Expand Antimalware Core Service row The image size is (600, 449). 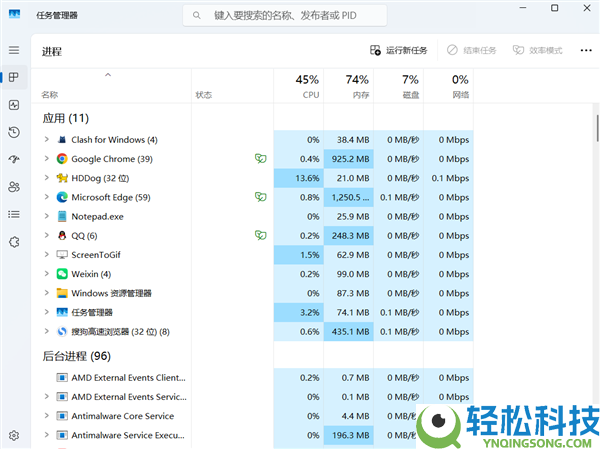click(x=47, y=416)
